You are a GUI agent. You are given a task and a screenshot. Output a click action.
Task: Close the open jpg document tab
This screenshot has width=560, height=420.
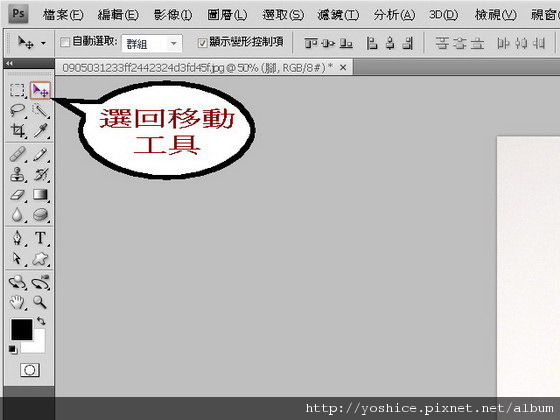[x=343, y=67]
